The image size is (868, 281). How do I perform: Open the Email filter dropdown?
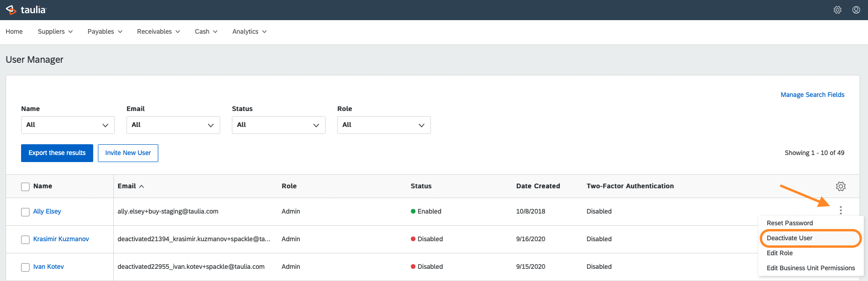(x=173, y=125)
